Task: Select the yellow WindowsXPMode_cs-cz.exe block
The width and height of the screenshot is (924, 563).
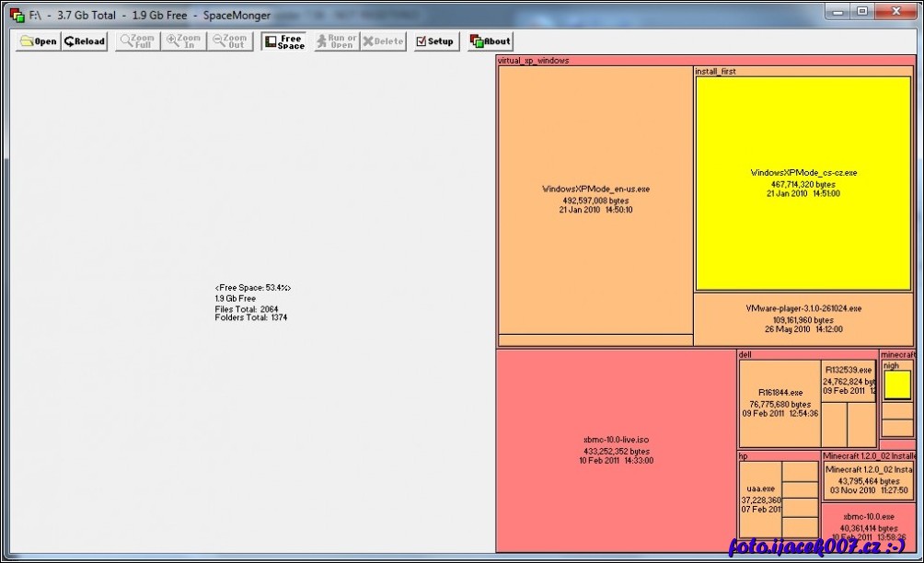Action: point(803,182)
